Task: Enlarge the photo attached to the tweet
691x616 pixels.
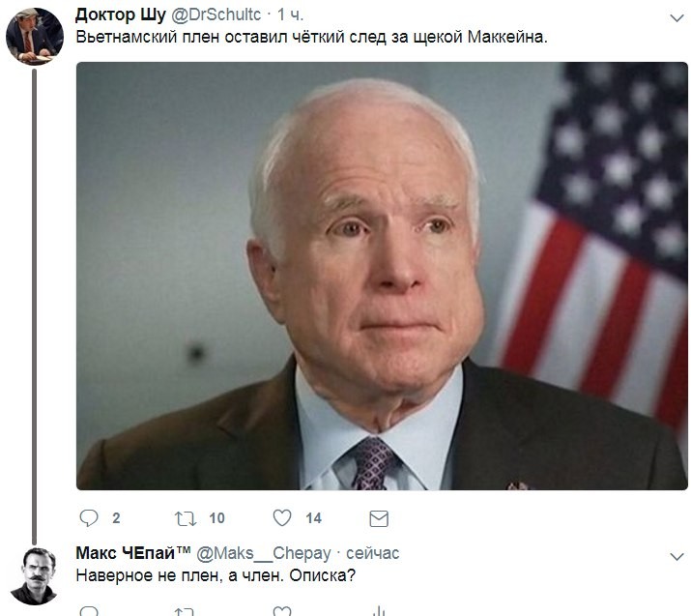Action: click(382, 276)
